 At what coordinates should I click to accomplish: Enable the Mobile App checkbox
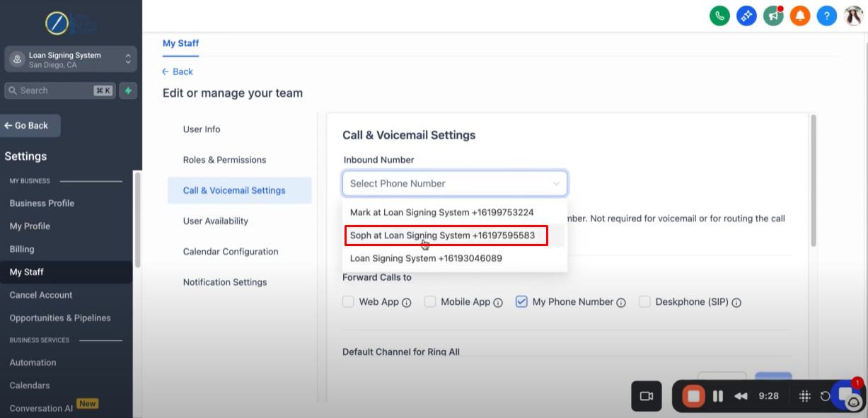click(430, 301)
